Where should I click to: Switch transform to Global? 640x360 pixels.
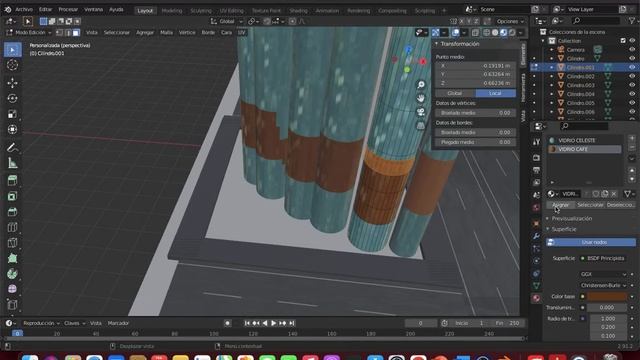[x=455, y=93]
